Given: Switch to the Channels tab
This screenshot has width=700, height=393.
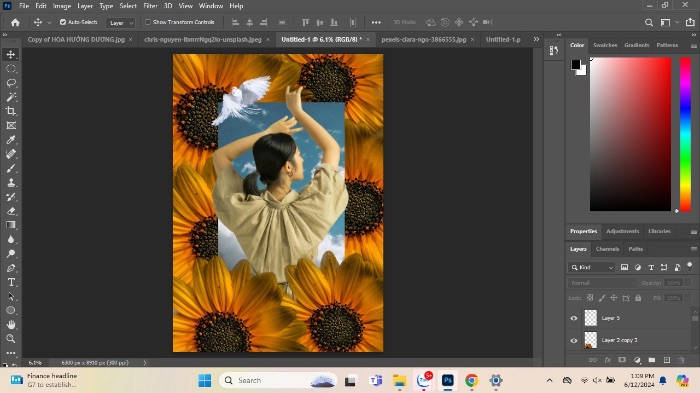Looking at the screenshot, I should (x=607, y=249).
